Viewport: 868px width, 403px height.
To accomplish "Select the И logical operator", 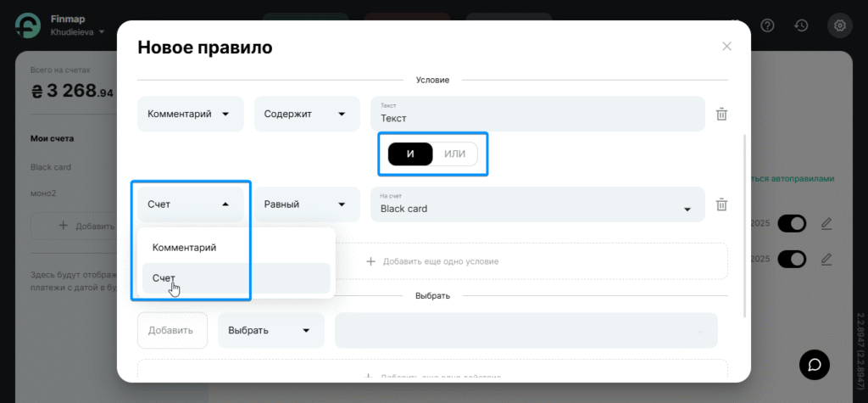I will tap(410, 154).
